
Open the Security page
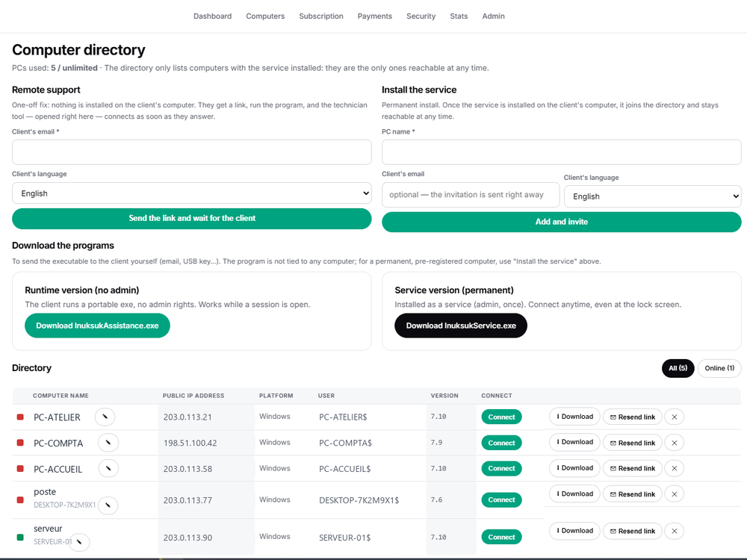coord(421,16)
